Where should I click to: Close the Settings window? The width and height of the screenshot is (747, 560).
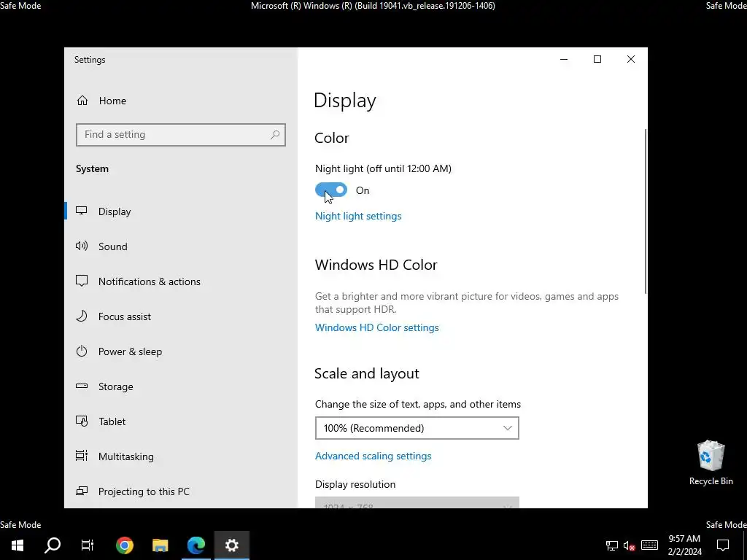pyautogui.click(x=631, y=59)
